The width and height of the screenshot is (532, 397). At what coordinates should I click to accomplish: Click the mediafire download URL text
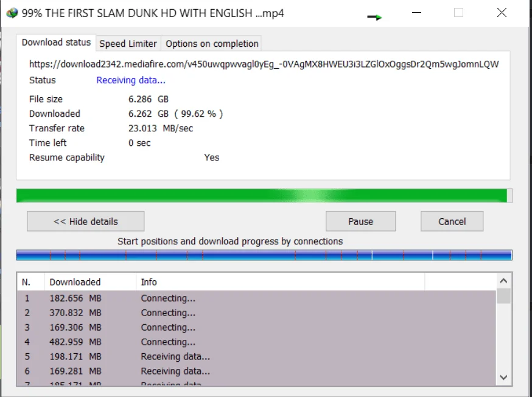pyautogui.click(x=264, y=64)
